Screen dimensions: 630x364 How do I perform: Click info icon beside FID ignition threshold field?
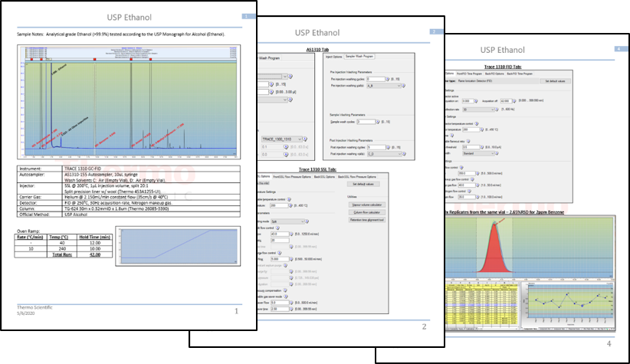point(481,147)
